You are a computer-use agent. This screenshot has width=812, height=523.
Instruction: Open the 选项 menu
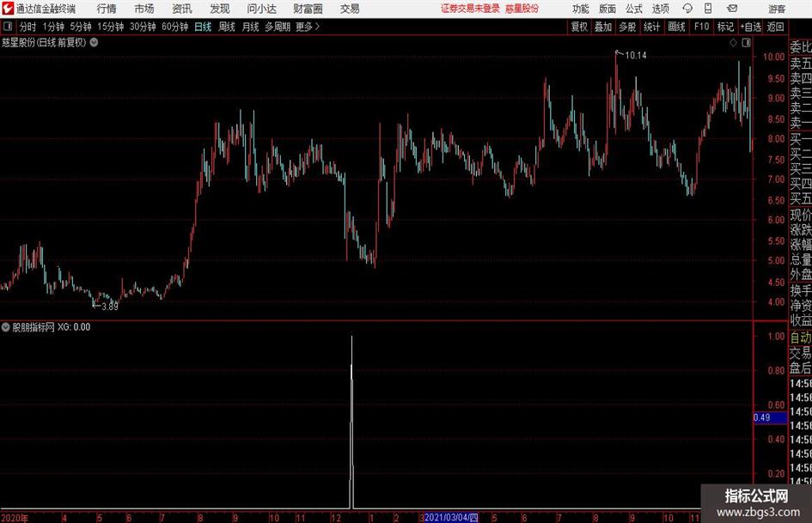click(660, 9)
